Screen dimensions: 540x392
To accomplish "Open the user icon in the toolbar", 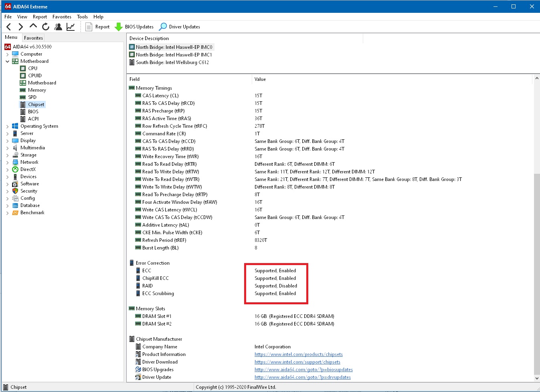I will (x=58, y=27).
